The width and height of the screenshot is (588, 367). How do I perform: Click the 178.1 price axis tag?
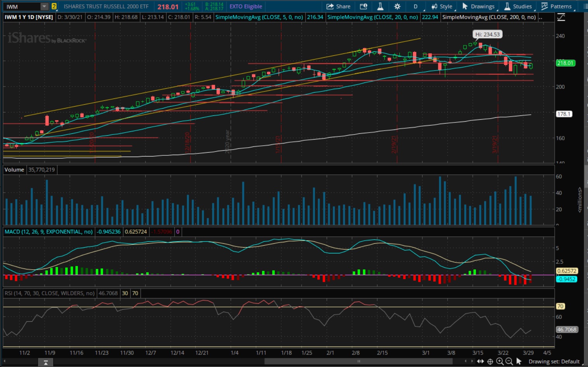(x=564, y=114)
